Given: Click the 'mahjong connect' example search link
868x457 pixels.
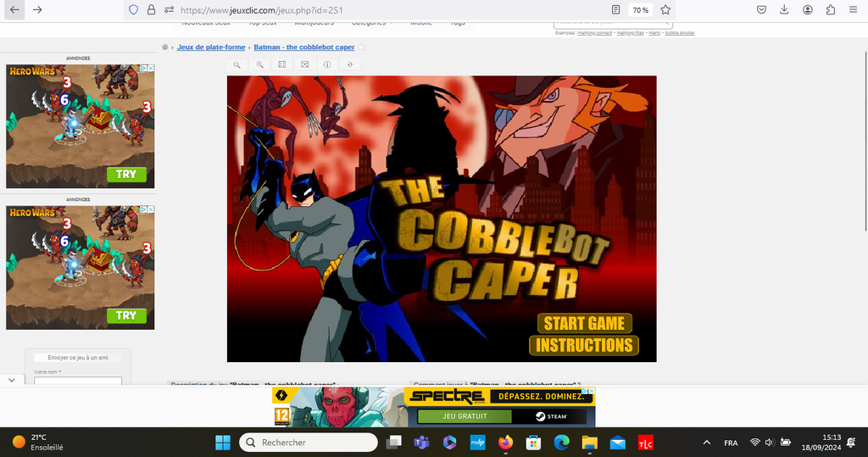Looking at the screenshot, I should [595, 33].
